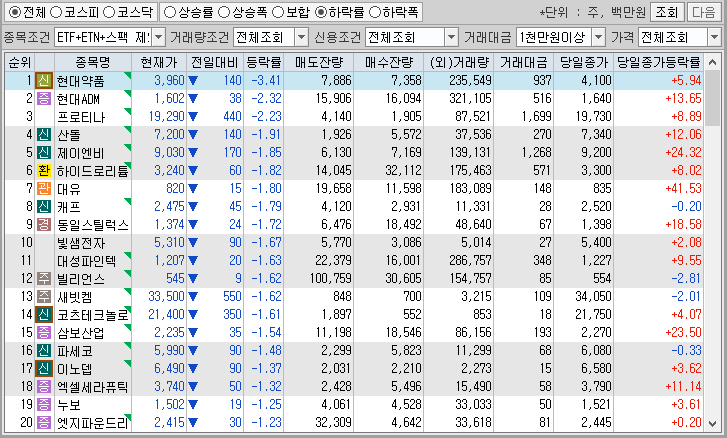Click the table scrollbar up arrow
Image resolution: width=727 pixels, height=438 pixels.
pos(712,63)
